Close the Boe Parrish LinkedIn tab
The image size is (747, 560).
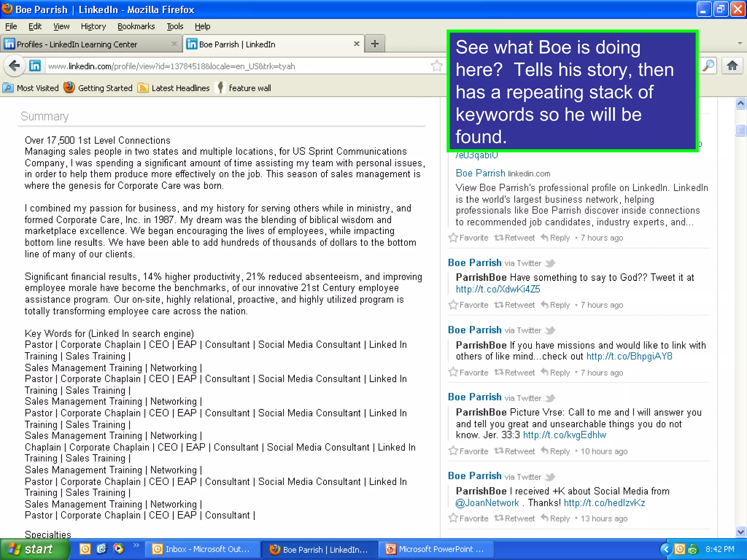pos(357,44)
